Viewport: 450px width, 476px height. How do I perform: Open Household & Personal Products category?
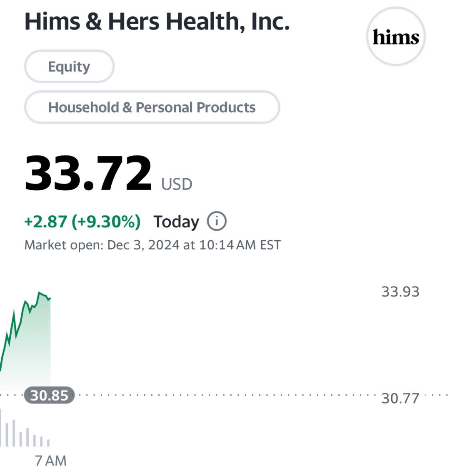[152, 107]
